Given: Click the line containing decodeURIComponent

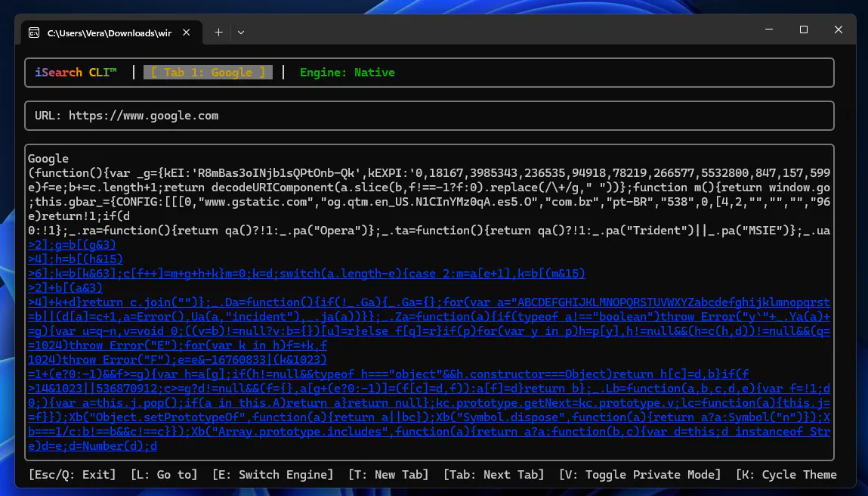Looking at the screenshot, I should point(429,188).
